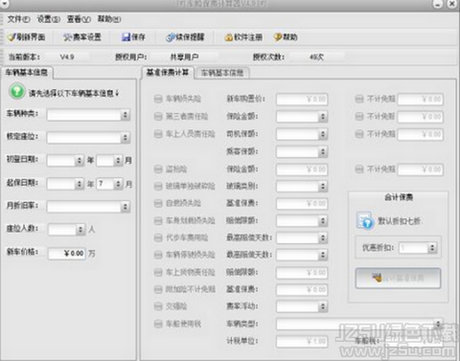Image resolution: width=460 pixels, height=361 pixels.
Task: Click the 49次 authorization count value
Action: 316,57
